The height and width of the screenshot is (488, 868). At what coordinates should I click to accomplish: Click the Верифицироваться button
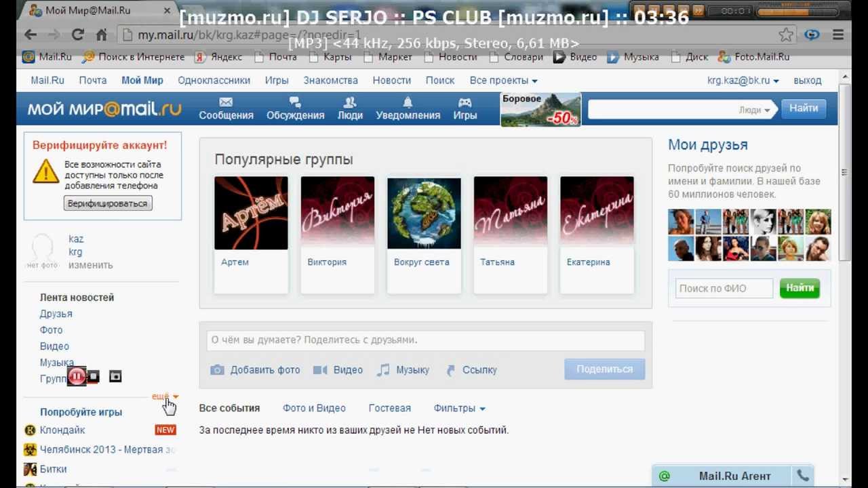click(108, 203)
